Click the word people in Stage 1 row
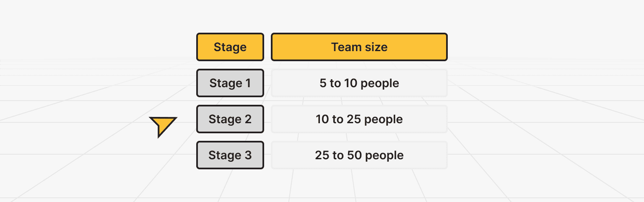This screenshot has height=202, width=644. [380, 84]
